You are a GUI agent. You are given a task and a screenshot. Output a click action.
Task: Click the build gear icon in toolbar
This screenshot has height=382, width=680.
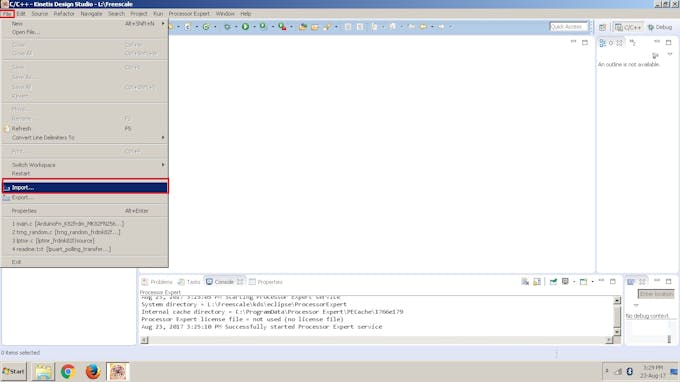[x=227, y=27]
